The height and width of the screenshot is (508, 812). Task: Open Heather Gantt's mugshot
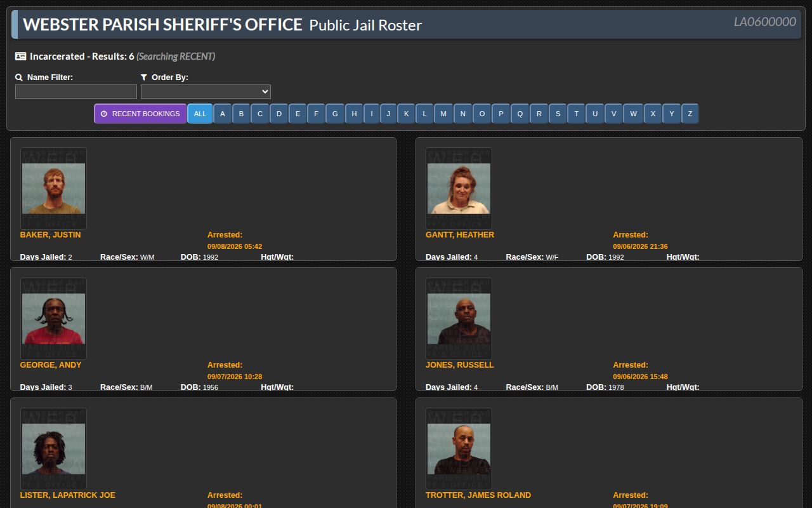[459, 189]
